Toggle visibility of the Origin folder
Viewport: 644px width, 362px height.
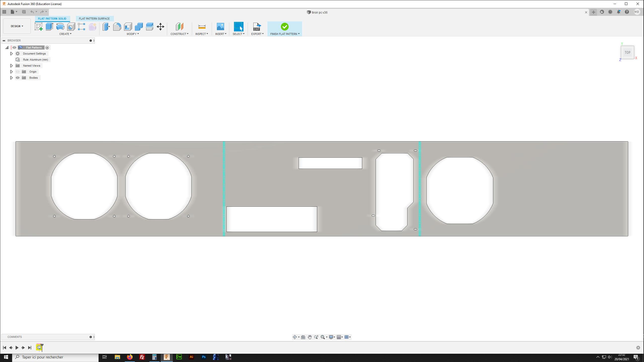pos(18,72)
